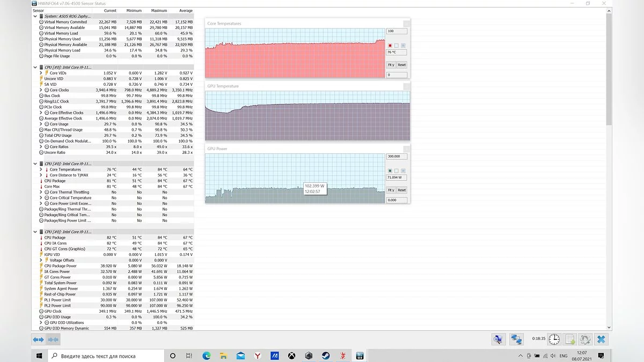
Task: Toggle the middle empty box in Core Temperatures graph
Action: tap(397, 46)
